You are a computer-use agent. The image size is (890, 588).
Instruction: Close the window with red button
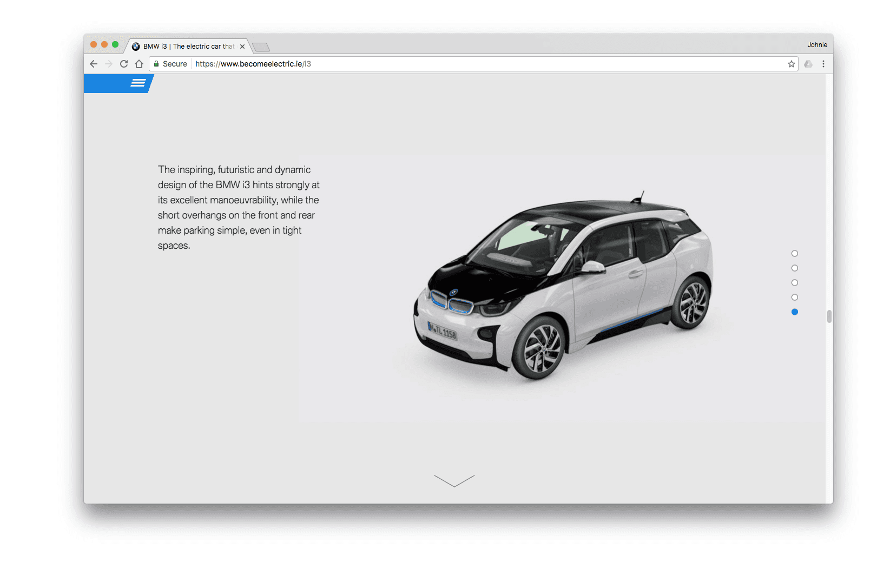94,45
